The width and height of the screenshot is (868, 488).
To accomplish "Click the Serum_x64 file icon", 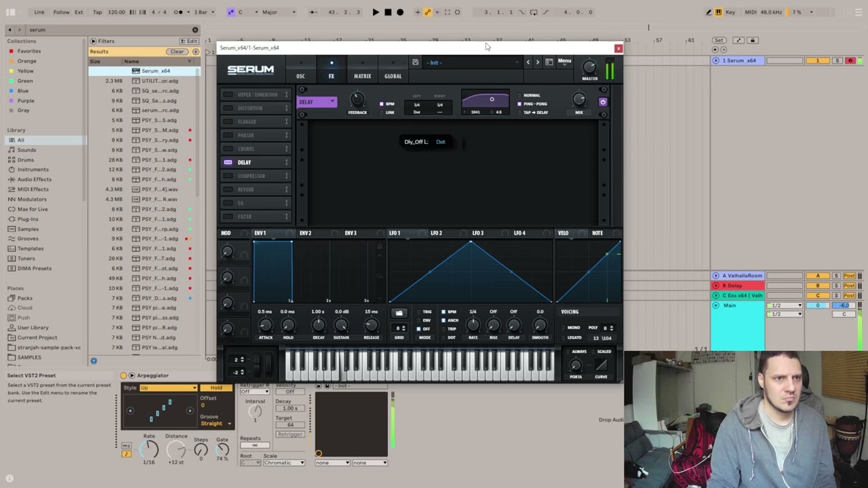I will tap(136, 71).
